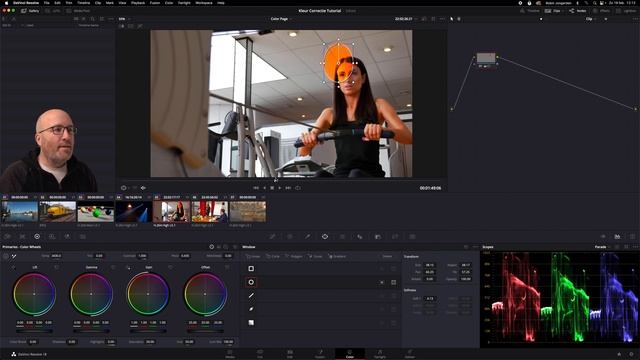Open the Parade scope type dropdown
Screen dimensions: 640x360
click(602, 247)
